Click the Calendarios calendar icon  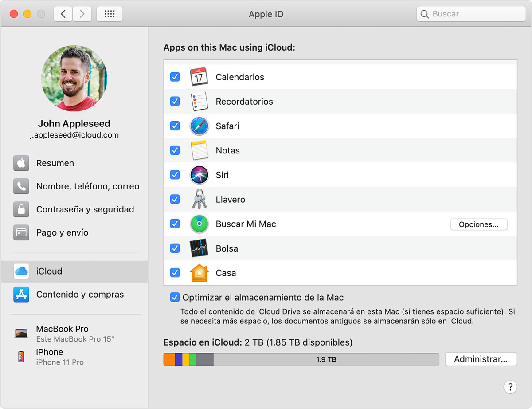199,77
